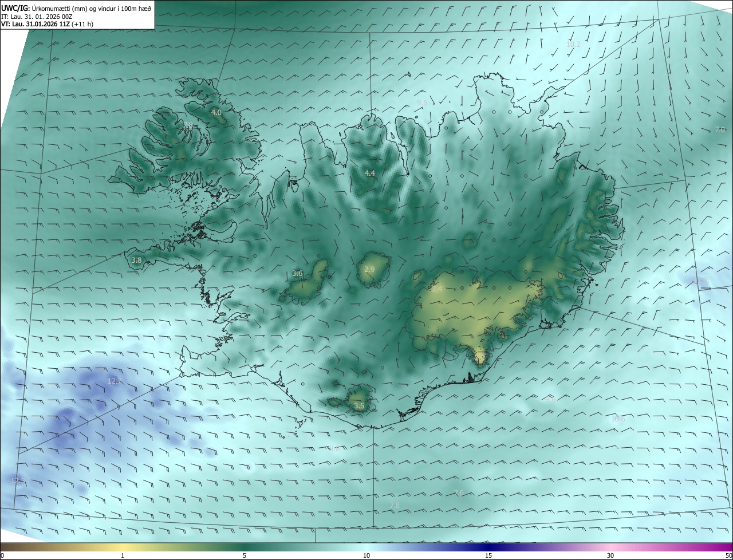Click the "UWC/IG:" title label

pos(15,8)
